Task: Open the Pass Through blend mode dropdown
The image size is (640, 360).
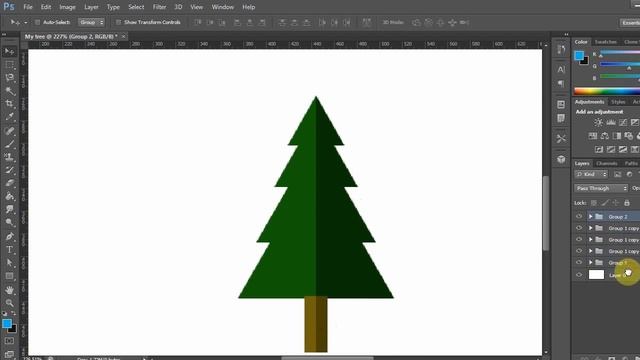Action: click(x=601, y=188)
